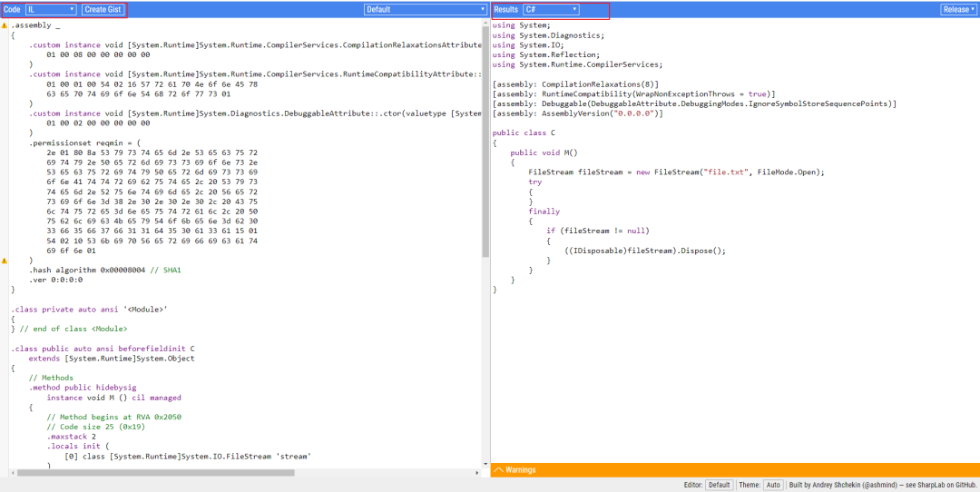Open the C# results language dropdown
This screenshot has width=980, height=492.
(552, 9)
